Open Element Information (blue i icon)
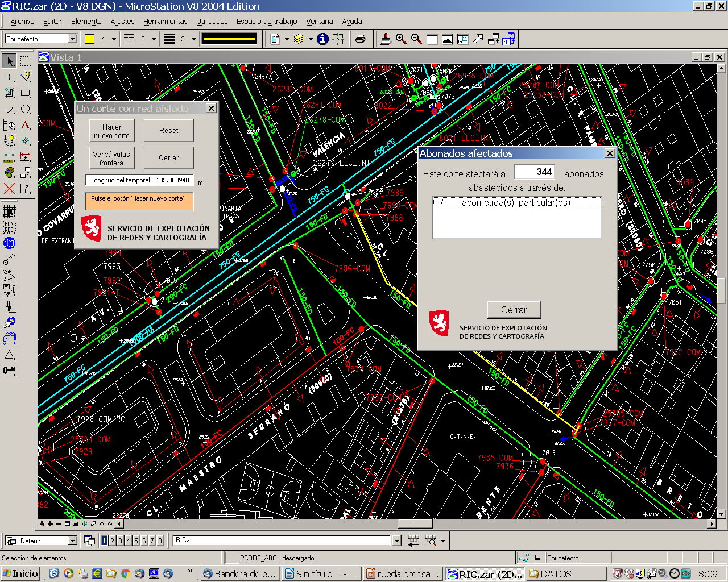Viewport: 728px width, 582px height. pos(322,39)
